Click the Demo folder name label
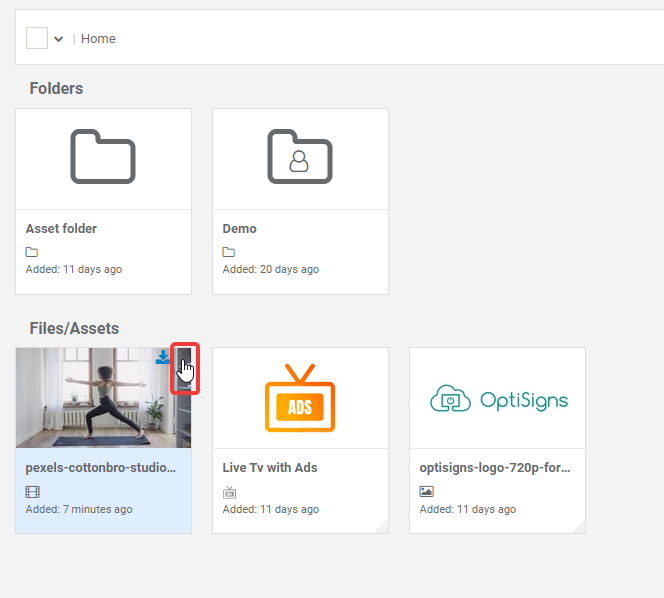 pos(239,229)
